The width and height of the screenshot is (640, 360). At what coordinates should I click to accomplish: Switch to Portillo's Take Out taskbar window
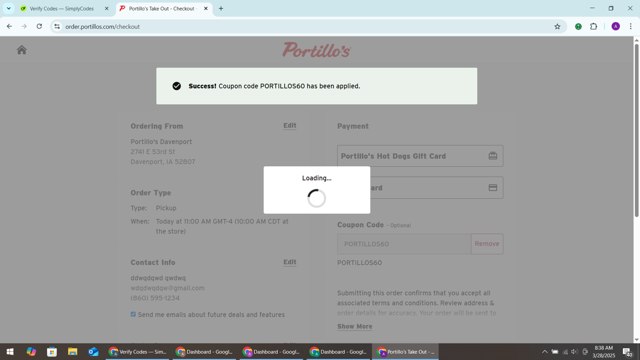click(x=405, y=351)
